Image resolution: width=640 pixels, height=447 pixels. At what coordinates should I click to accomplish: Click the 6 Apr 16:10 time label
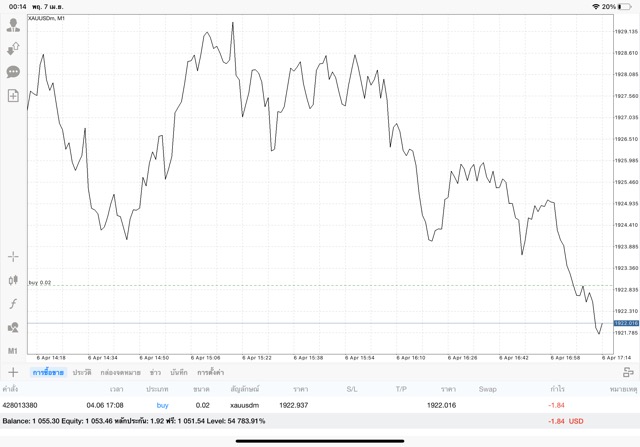411,358
